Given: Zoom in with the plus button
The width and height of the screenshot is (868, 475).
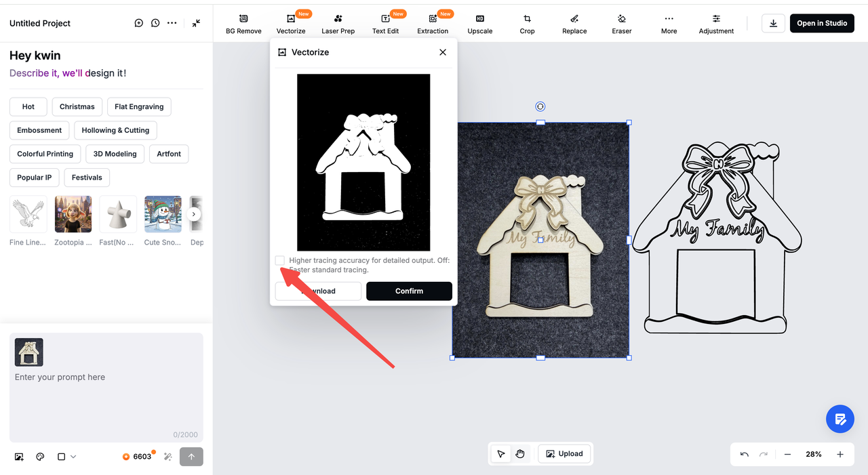Looking at the screenshot, I should (x=840, y=455).
